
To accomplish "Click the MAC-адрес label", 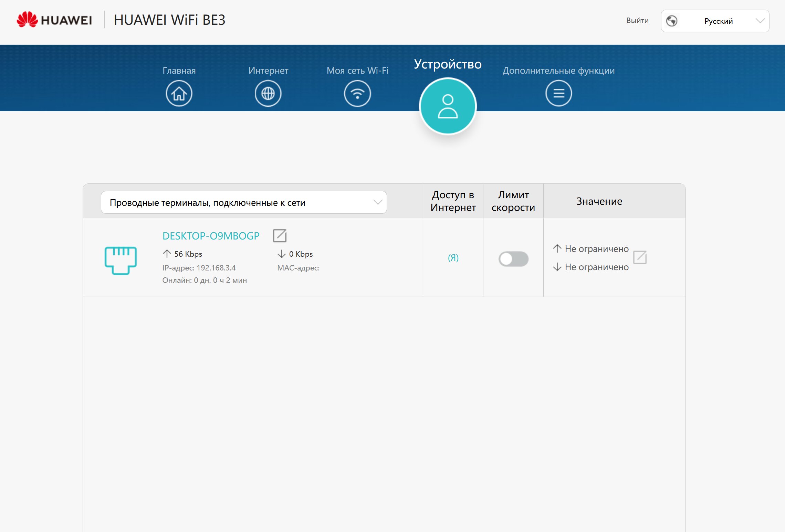I will [x=299, y=268].
